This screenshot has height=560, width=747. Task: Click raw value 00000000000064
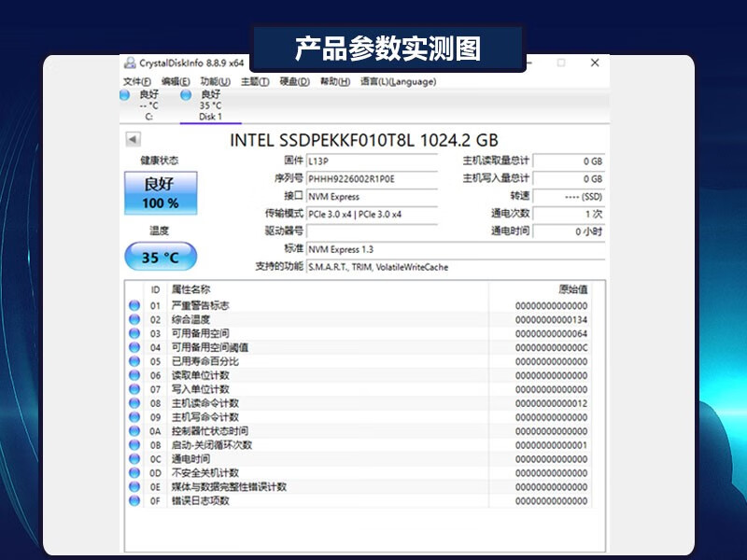[x=551, y=333]
